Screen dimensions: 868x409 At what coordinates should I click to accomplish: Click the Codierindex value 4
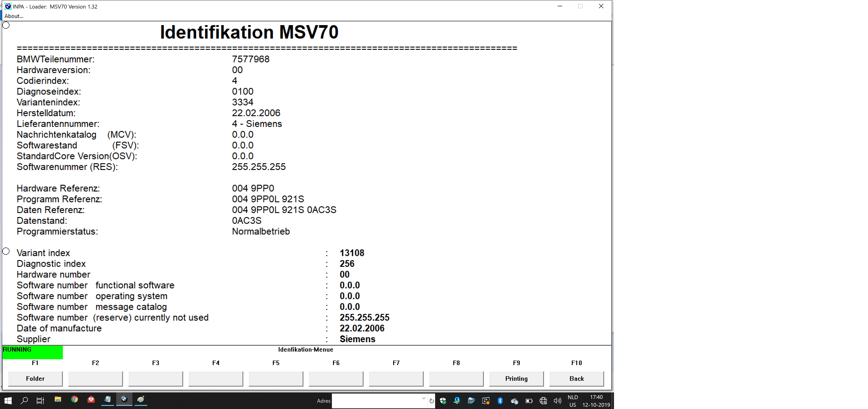[x=235, y=81]
